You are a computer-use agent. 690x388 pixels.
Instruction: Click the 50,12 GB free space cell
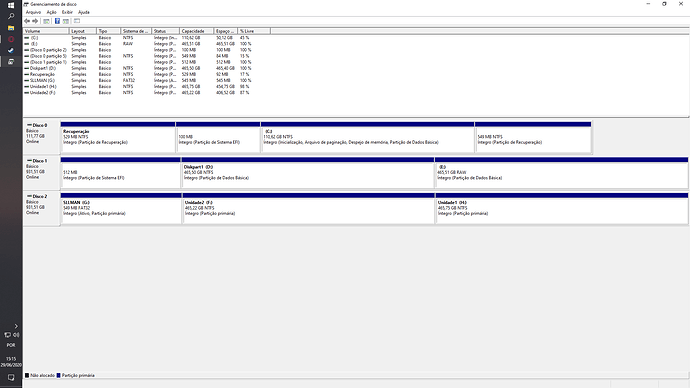pyautogui.click(x=224, y=38)
